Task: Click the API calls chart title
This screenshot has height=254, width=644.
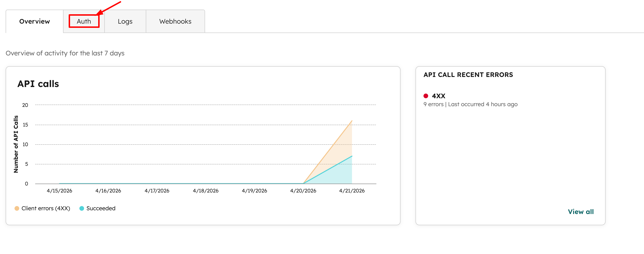Action: tap(38, 84)
